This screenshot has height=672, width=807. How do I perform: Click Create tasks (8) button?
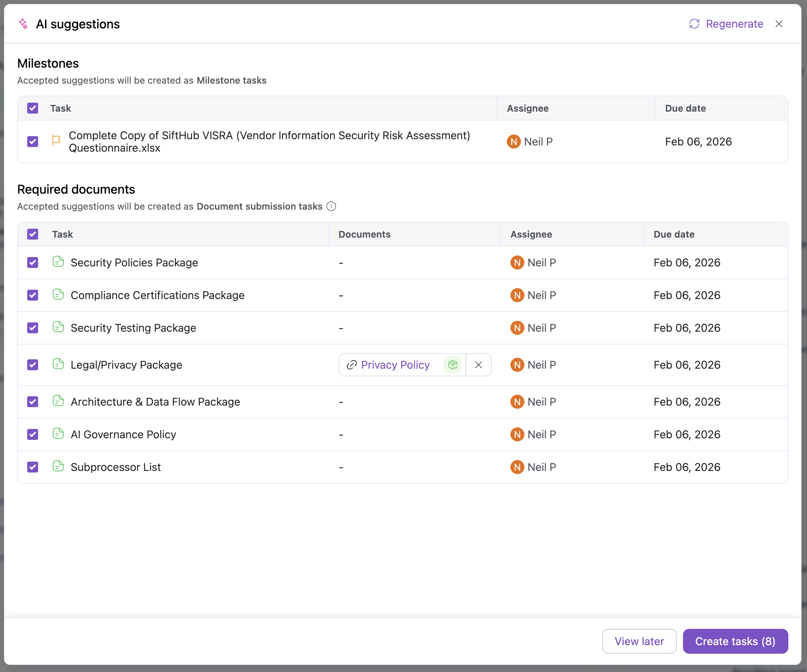[735, 641]
